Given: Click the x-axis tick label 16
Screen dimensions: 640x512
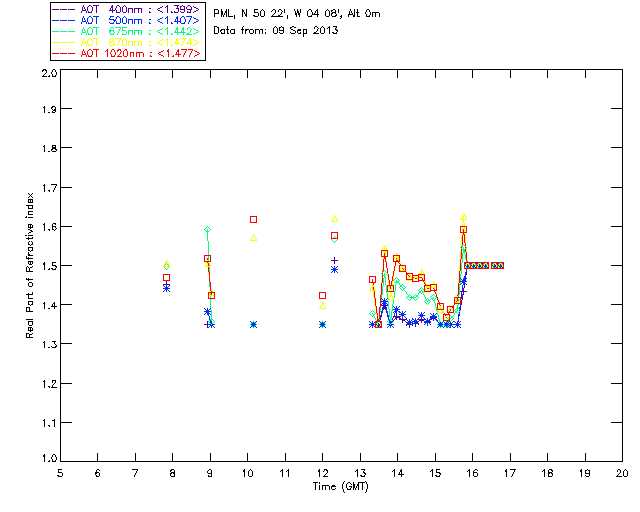Looking at the screenshot, I should 473,473.
